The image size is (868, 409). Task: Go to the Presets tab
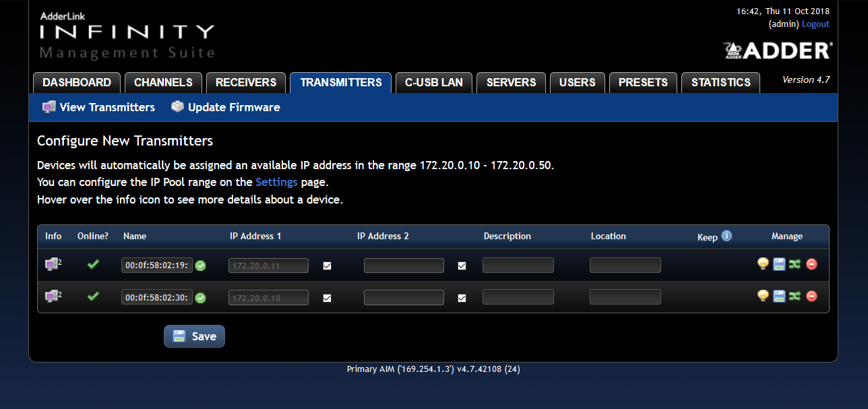[643, 82]
